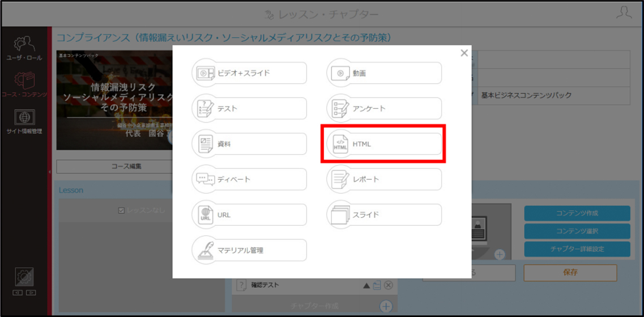This screenshot has height=317, width=644.
Task: Click the settings icon at sidebar bottom
Action: [x=24, y=278]
